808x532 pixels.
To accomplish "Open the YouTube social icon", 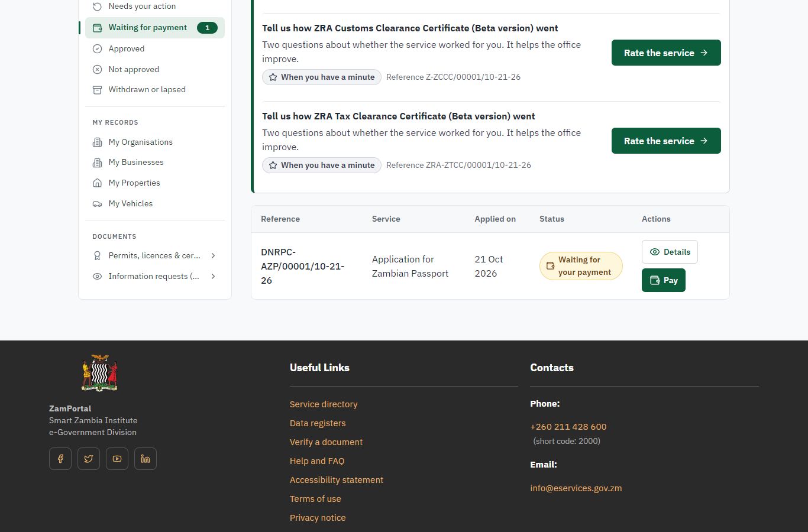I will [x=117, y=459].
